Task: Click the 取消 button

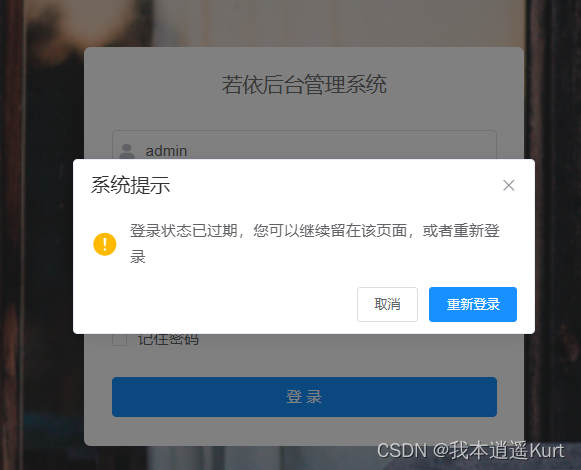Action: (387, 304)
